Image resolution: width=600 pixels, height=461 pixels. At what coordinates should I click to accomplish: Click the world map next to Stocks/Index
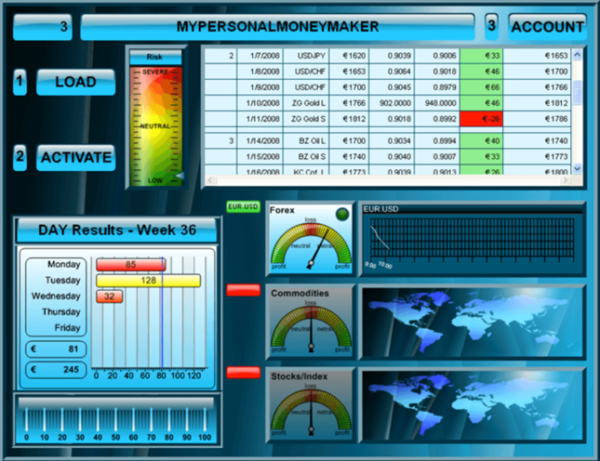(472, 406)
